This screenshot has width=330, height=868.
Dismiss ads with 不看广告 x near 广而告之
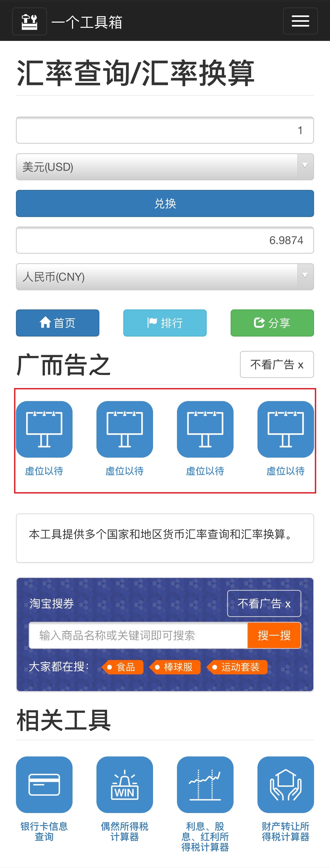tap(277, 364)
